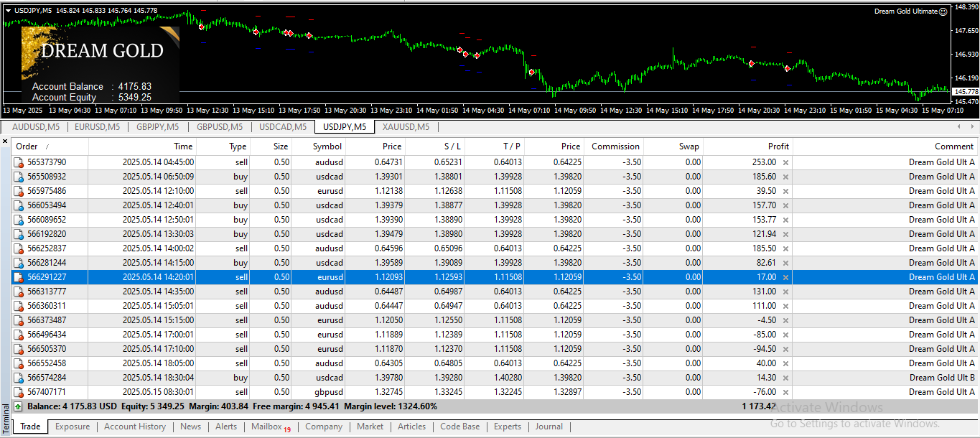Open the News tab
The height and width of the screenshot is (438, 980).
coord(191,427)
